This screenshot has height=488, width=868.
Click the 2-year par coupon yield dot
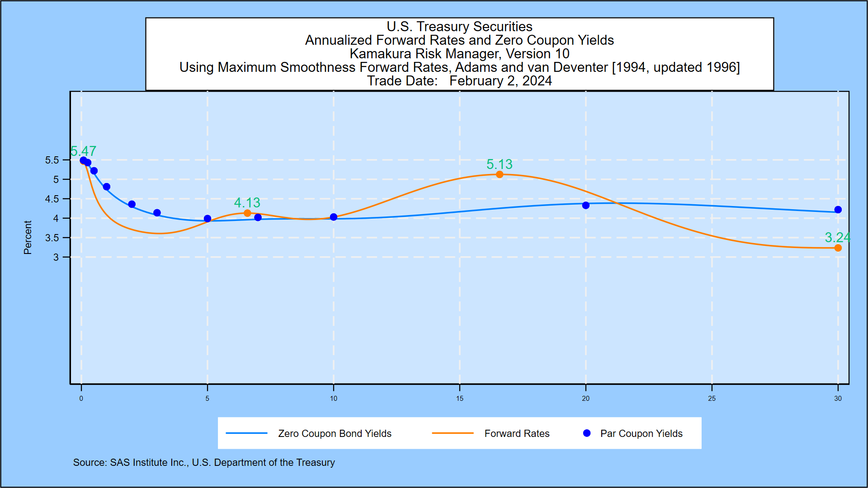pyautogui.click(x=132, y=204)
